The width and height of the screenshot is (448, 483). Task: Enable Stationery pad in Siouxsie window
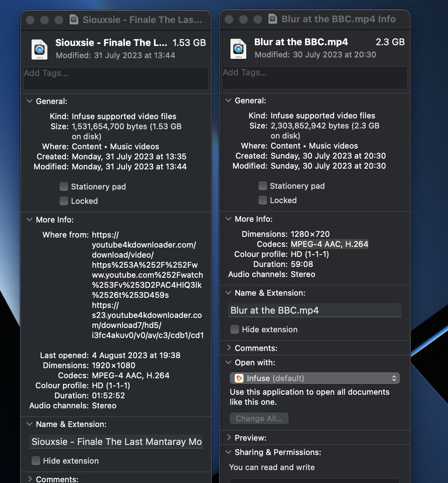click(x=64, y=187)
